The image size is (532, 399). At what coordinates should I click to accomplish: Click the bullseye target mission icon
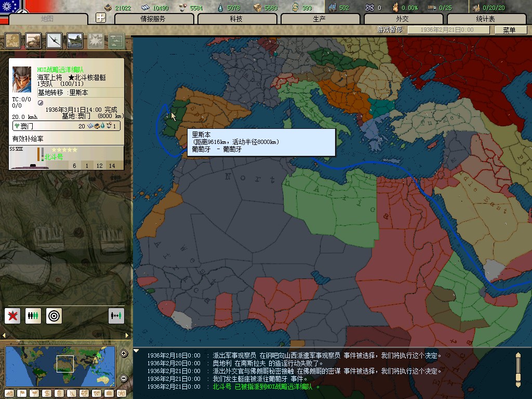pyautogui.click(x=54, y=315)
